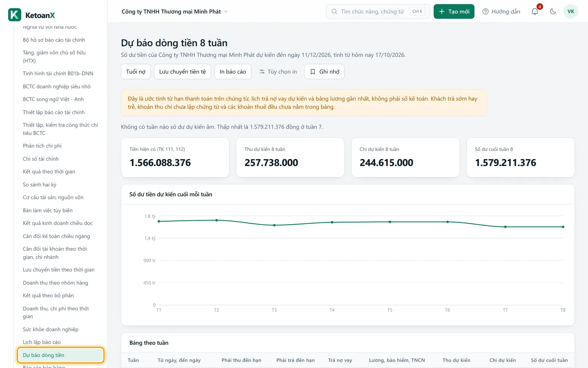Open Tùy chọn in settings

pos(278,71)
